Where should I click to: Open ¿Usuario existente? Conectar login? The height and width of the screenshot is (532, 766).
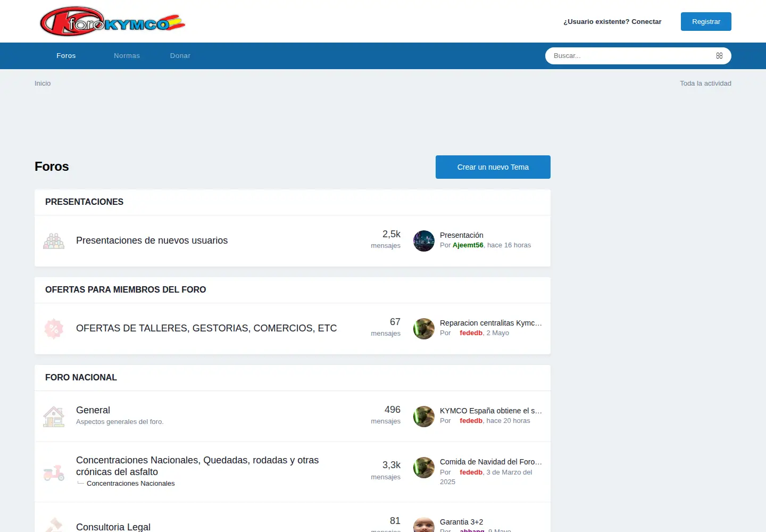click(x=612, y=22)
